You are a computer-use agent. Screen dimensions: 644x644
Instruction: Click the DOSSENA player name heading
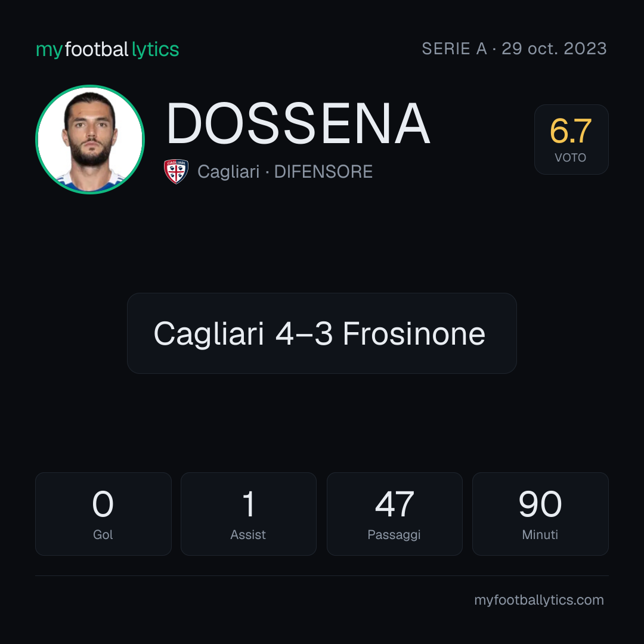click(298, 123)
